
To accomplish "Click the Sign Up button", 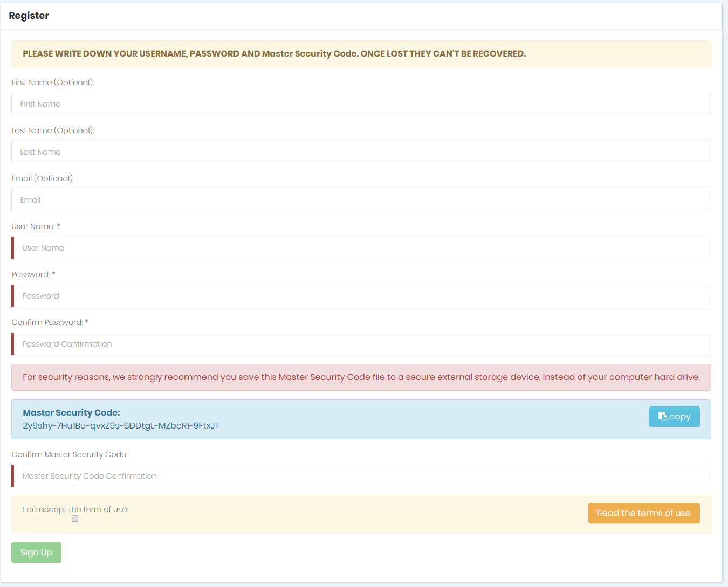I will (x=36, y=553).
